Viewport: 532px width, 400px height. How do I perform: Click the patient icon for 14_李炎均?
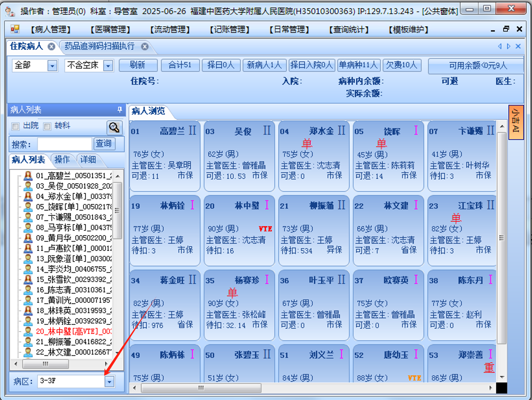29,269
